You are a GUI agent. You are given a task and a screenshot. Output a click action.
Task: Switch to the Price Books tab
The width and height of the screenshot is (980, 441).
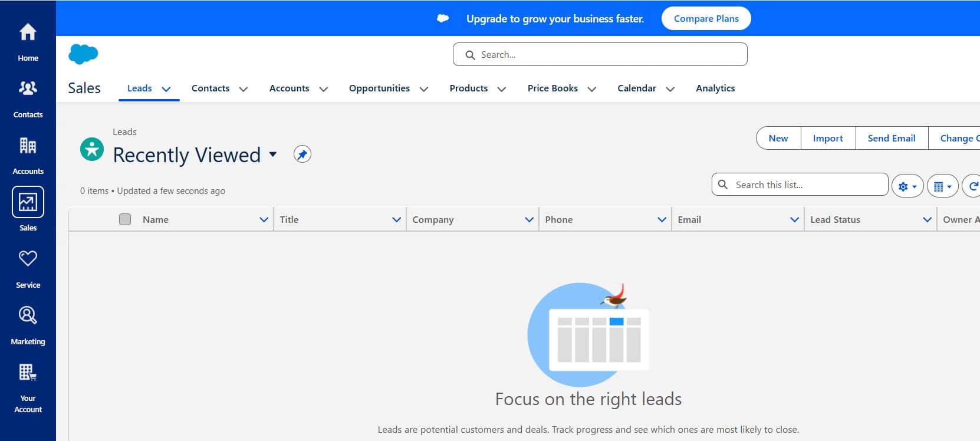[x=553, y=88]
